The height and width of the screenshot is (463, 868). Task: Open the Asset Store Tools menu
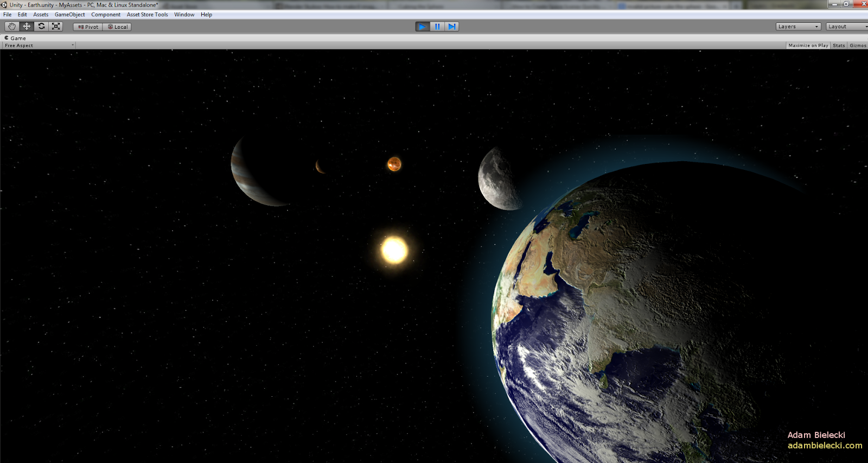(x=148, y=15)
